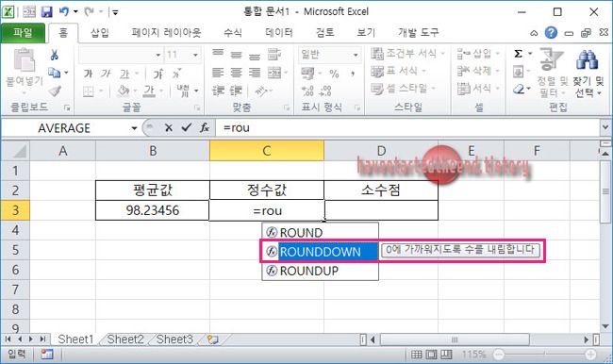Click Delete cells (삭제) button
The width and height of the screenshot is (613, 364).
(x=478, y=71)
